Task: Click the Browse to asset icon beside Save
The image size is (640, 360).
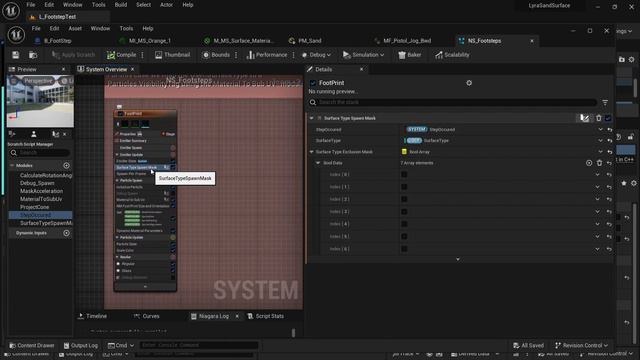Action: [x=33, y=55]
